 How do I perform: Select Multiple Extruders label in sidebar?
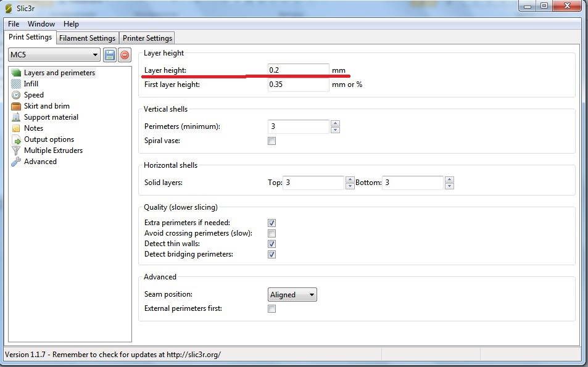(54, 151)
